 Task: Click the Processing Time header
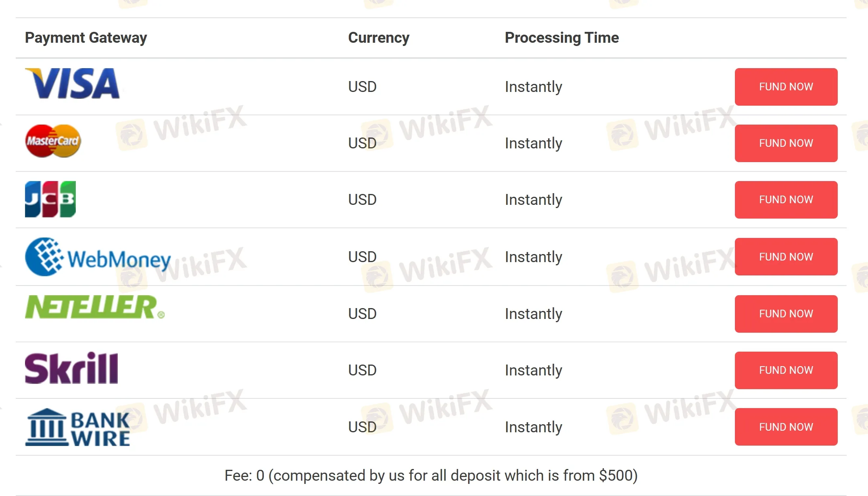click(x=561, y=38)
